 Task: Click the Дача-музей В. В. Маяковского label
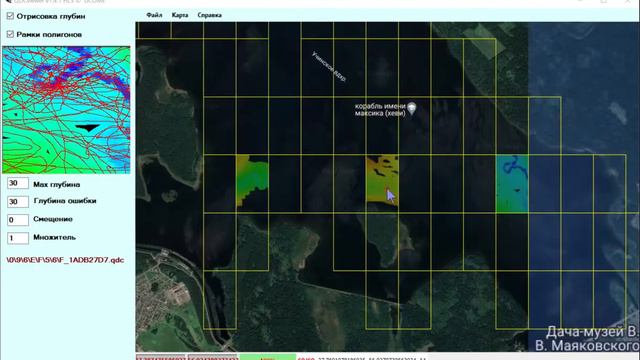coord(587,339)
